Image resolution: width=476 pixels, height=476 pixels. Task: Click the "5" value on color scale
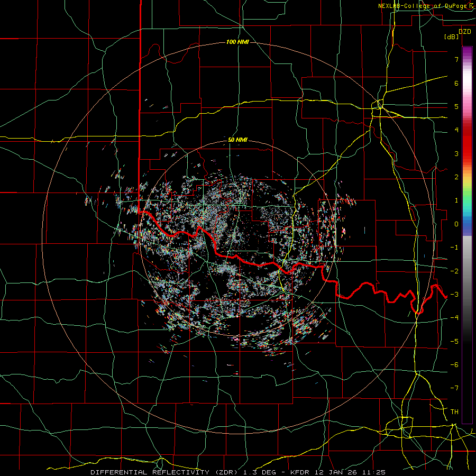click(456, 106)
